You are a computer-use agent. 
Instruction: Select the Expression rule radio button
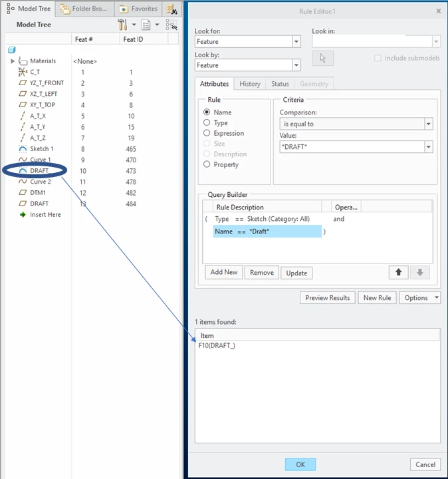tap(207, 133)
